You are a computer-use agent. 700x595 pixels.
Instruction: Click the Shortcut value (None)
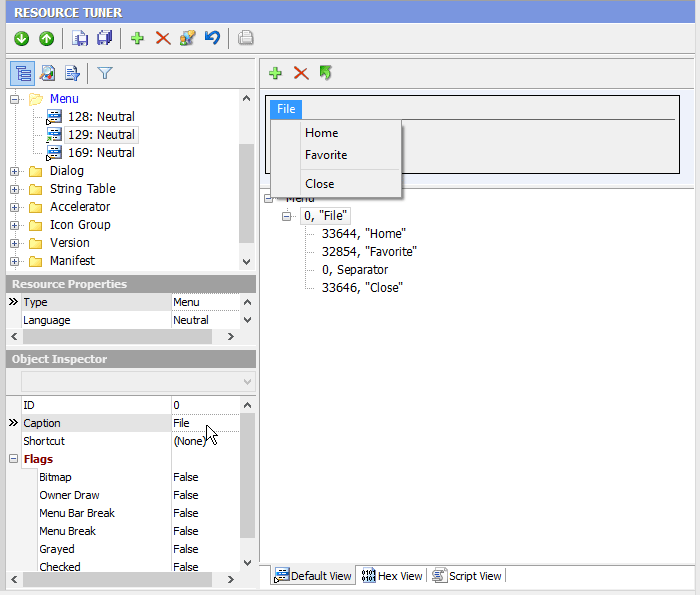[205, 441]
